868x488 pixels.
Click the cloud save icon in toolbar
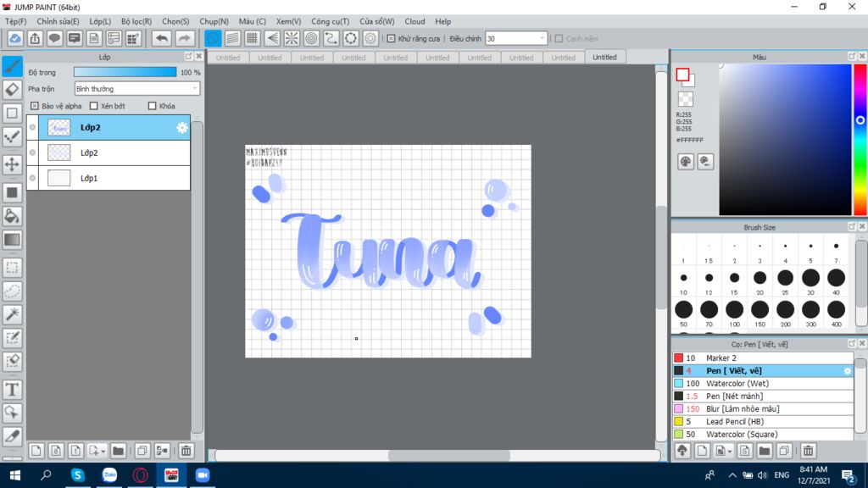click(x=15, y=38)
